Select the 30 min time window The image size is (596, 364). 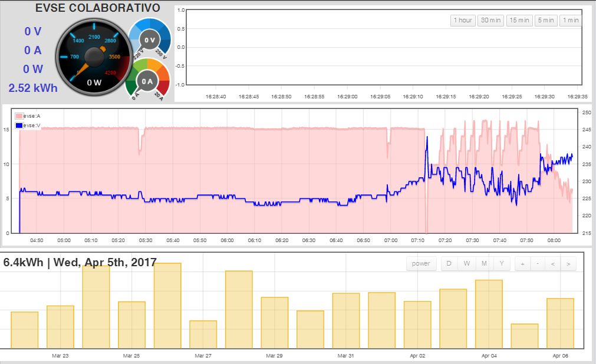point(490,21)
